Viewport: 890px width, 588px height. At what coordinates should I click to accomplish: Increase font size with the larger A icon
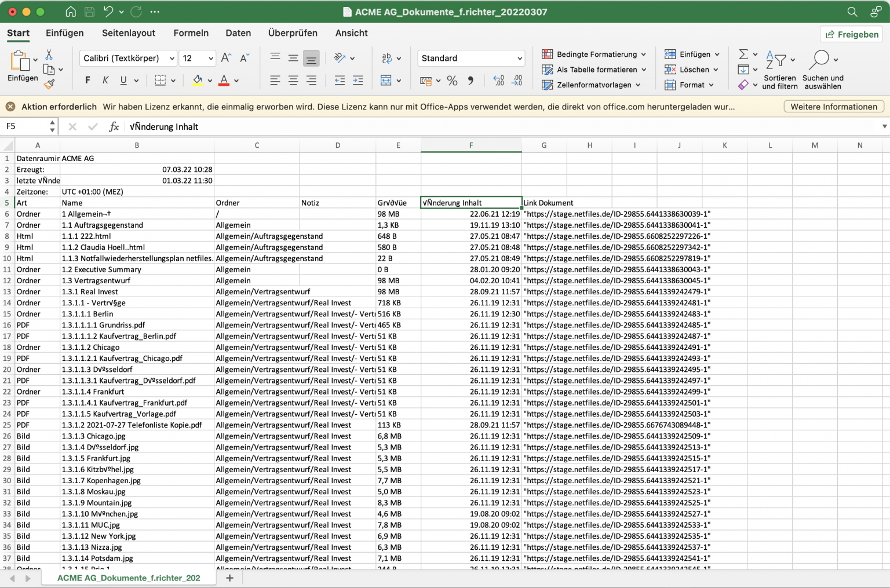(x=226, y=58)
